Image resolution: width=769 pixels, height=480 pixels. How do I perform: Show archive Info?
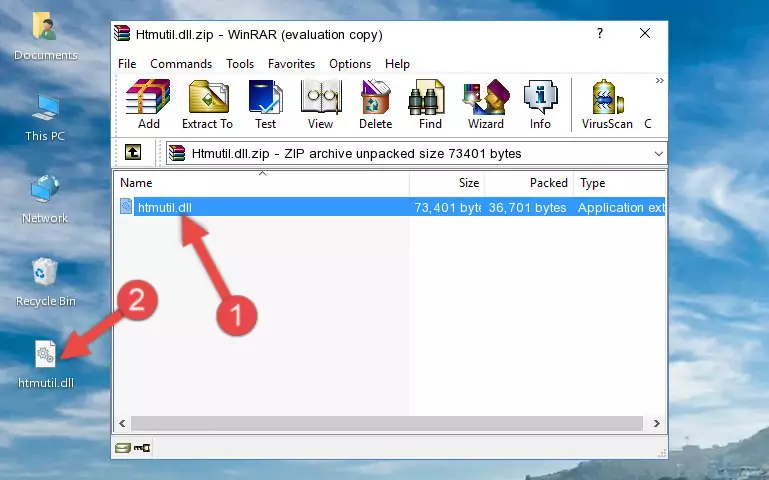(x=540, y=104)
